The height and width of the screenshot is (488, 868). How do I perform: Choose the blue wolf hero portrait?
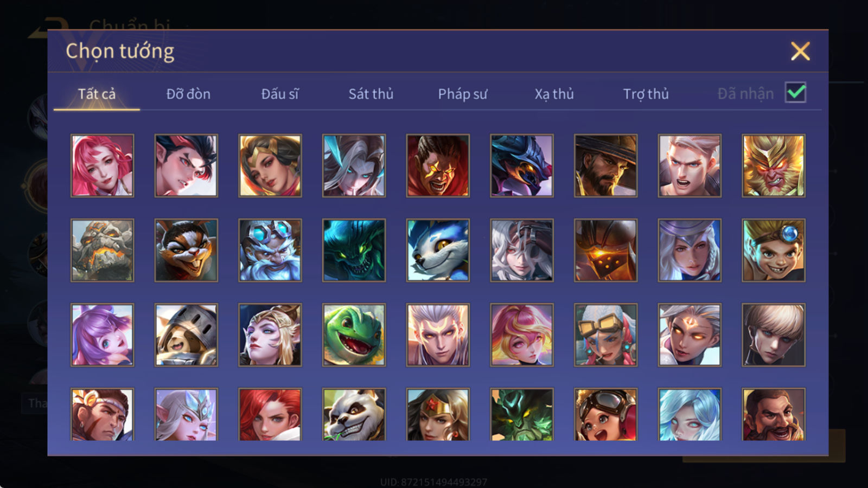[x=438, y=250]
